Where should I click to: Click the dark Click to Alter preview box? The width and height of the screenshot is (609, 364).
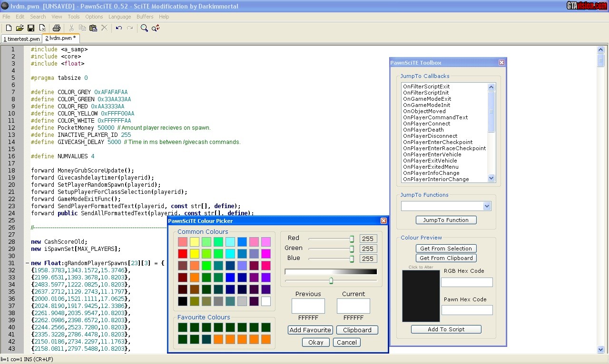coord(421,296)
